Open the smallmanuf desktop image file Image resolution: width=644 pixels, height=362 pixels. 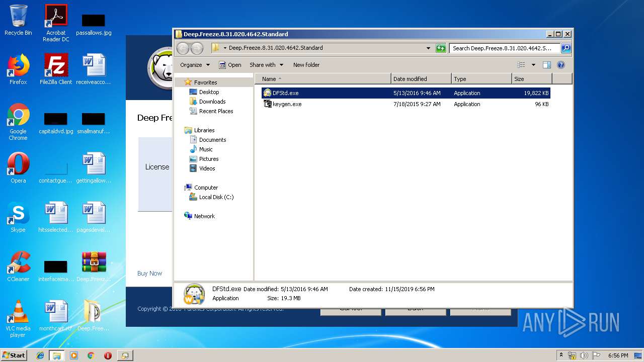pyautogui.click(x=94, y=123)
